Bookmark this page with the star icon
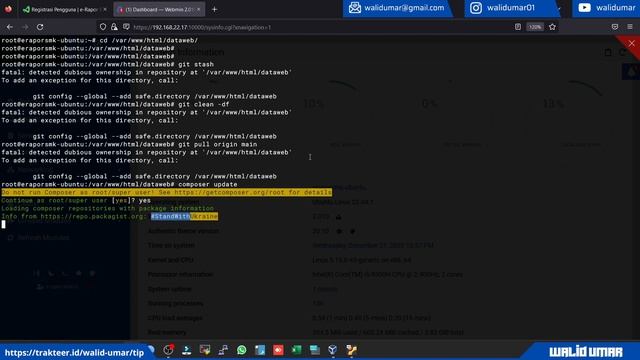This screenshot has width=640, height=360. coord(552,27)
